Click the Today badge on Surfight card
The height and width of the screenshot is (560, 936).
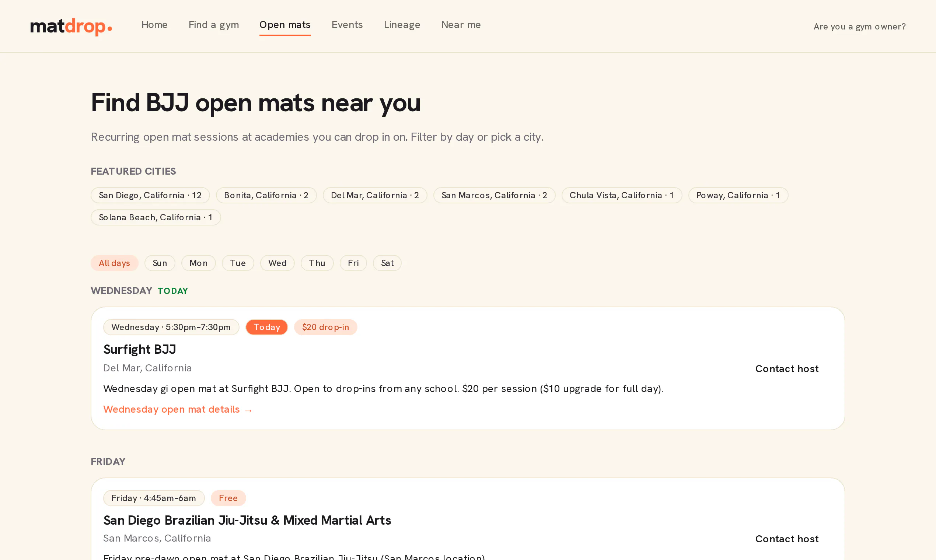click(267, 327)
